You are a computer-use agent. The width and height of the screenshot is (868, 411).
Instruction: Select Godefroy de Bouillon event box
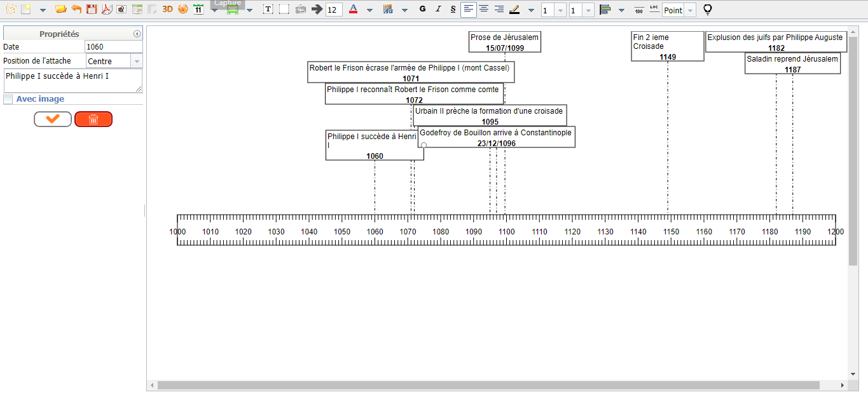(x=497, y=137)
